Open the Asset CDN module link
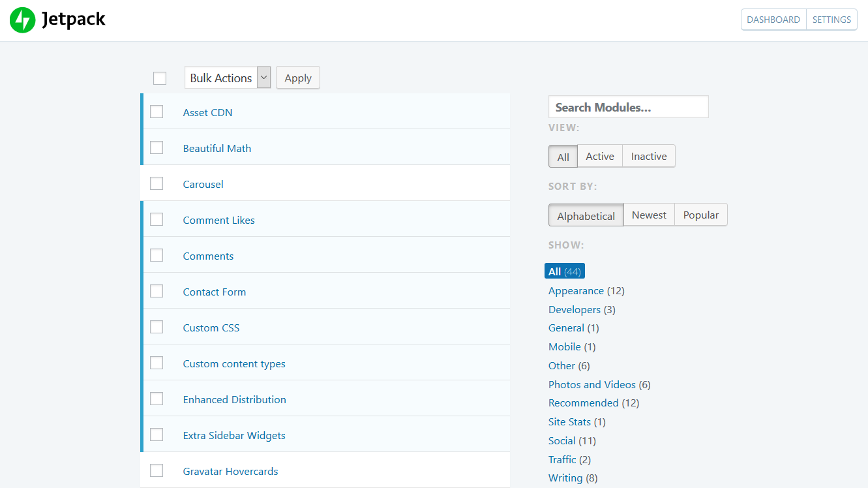The image size is (868, 488). point(207,112)
